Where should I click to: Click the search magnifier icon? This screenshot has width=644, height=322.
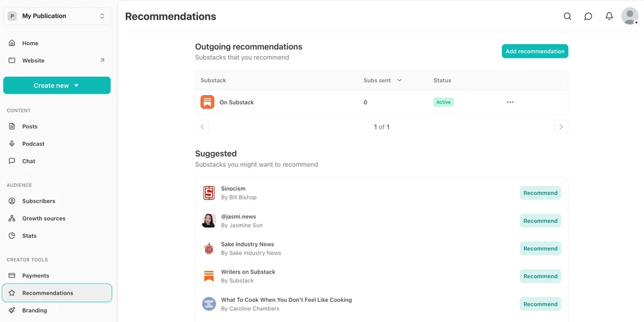567,16
